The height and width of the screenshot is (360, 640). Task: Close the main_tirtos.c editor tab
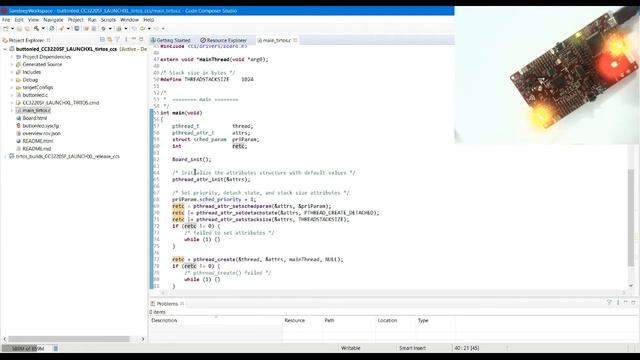295,40
